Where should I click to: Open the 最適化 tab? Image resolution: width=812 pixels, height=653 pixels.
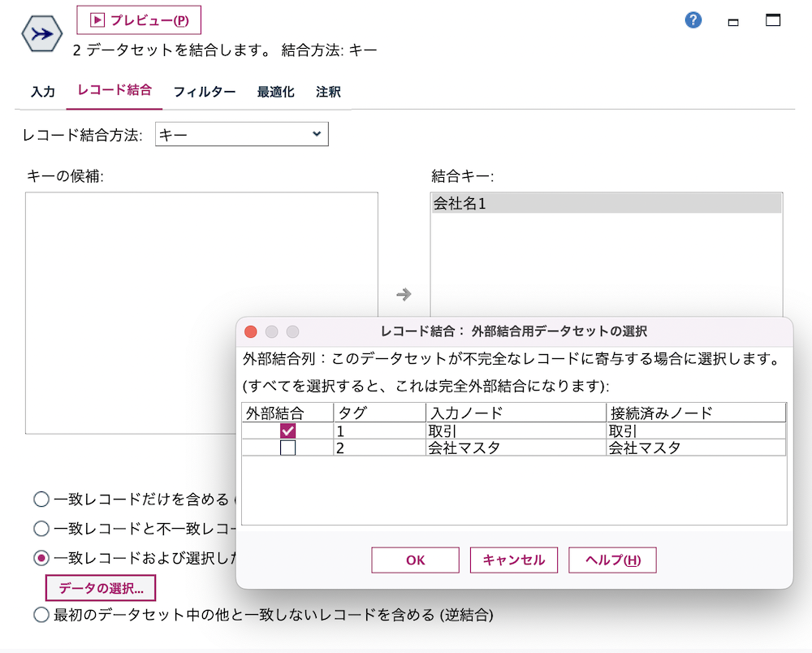(x=275, y=92)
